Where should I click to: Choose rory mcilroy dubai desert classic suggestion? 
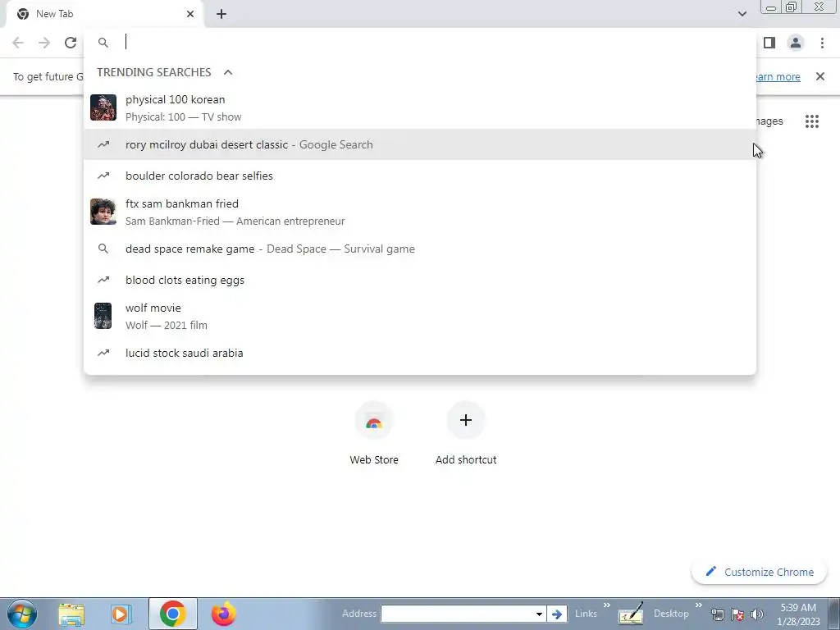pyautogui.click(x=420, y=144)
